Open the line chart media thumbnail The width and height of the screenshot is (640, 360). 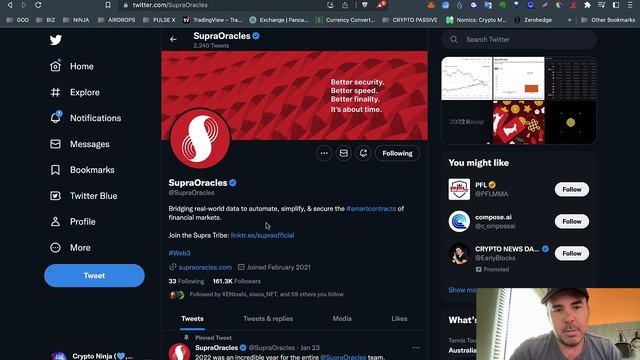click(x=467, y=78)
